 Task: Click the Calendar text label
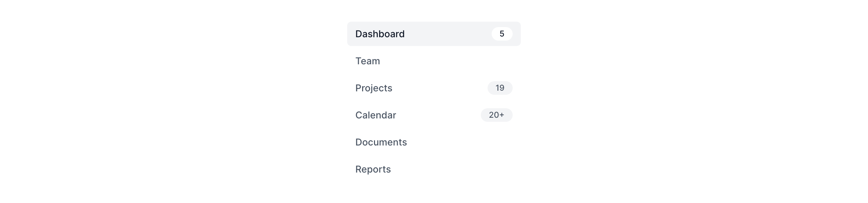(376, 115)
